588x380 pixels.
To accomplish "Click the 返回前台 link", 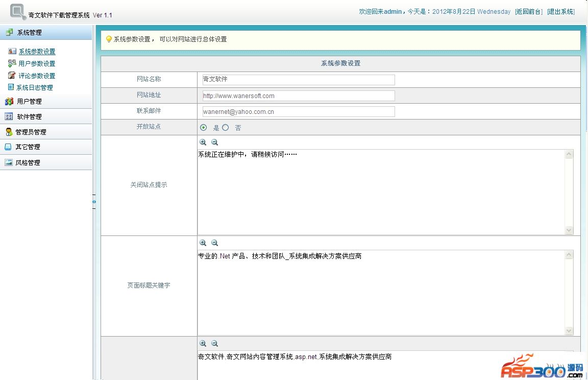I will [528, 12].
